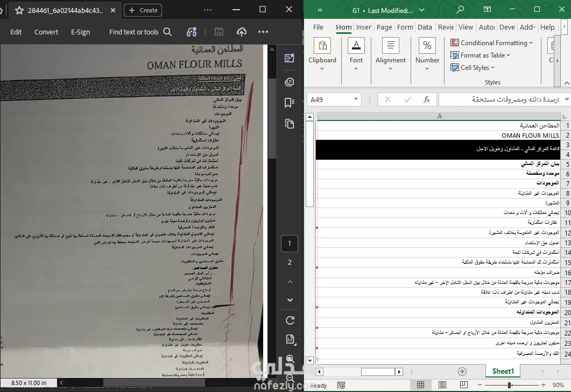Open the E-Sign menu in Acrobat

tap(81, 32)
